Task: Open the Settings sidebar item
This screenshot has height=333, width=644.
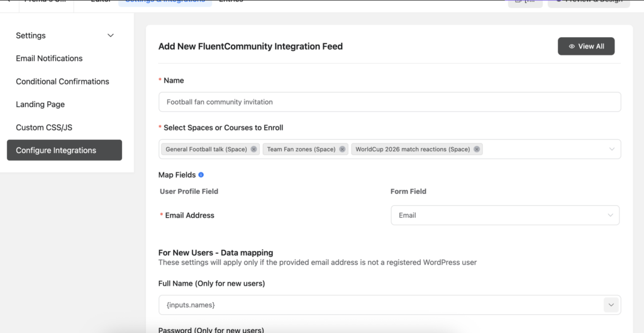Action: (x=31, y=35)
